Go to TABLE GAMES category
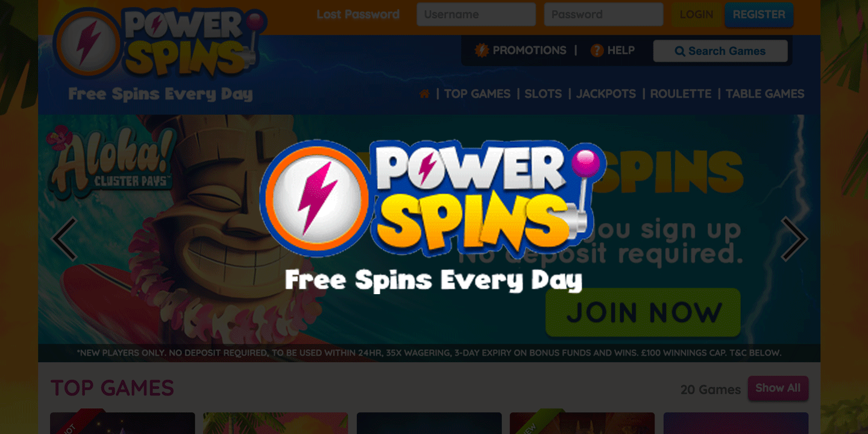The height and width of the screenshot is (434, 868). pos(765,94)
